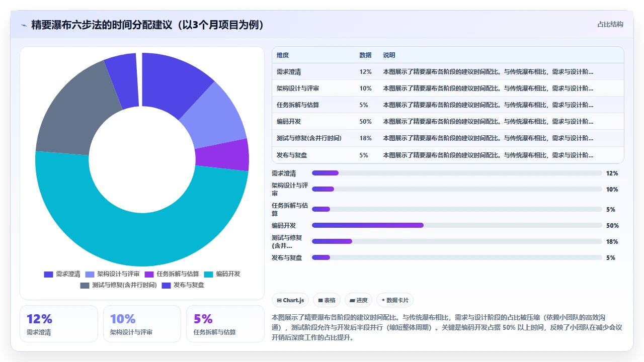Toggle 架构设计与评审 legend swatch
Image resolution: width=644 pixels, height=362 pixels.
[x=90, y=275]
